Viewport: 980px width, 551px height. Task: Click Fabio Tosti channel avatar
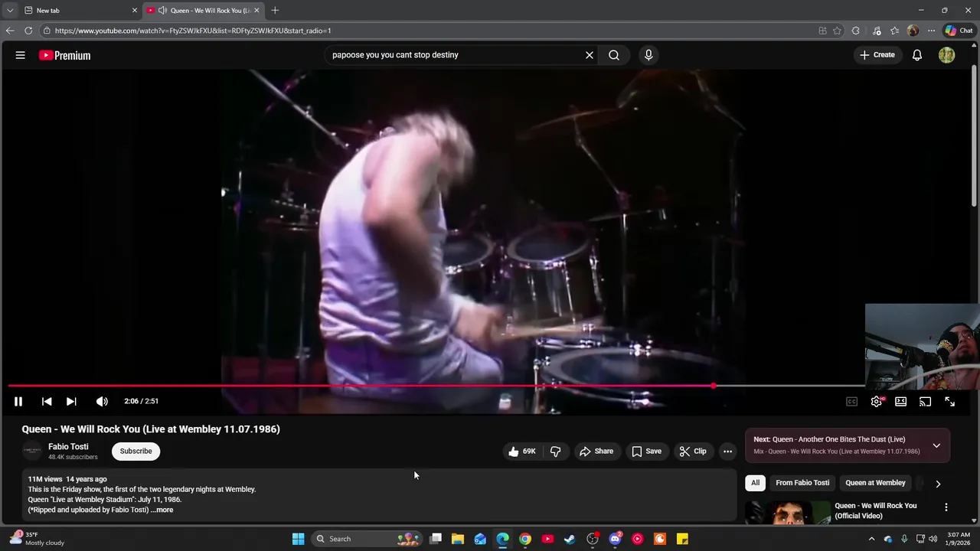(31, 451)
